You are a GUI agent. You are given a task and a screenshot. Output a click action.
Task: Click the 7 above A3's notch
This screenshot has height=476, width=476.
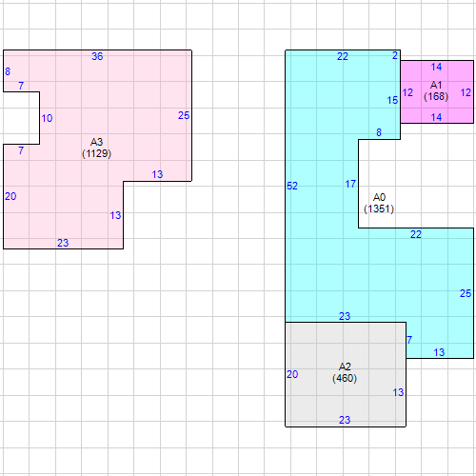pyautogui.click(x=21, y=86)
